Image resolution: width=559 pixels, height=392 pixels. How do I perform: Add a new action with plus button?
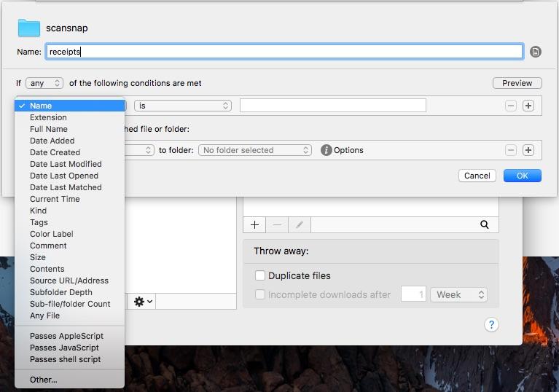tap(528, 150)
